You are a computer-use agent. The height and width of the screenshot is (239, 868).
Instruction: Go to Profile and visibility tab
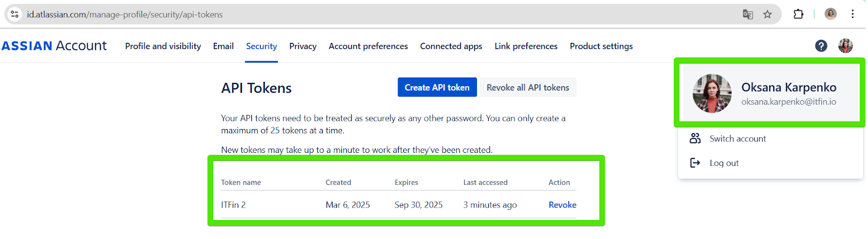[163, 46]
